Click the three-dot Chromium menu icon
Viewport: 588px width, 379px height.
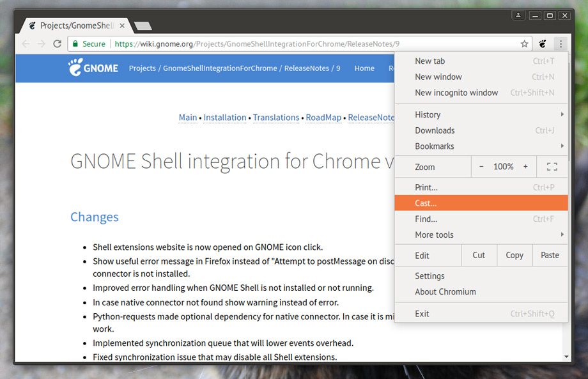pyautogui.click(x=561, y=44)
